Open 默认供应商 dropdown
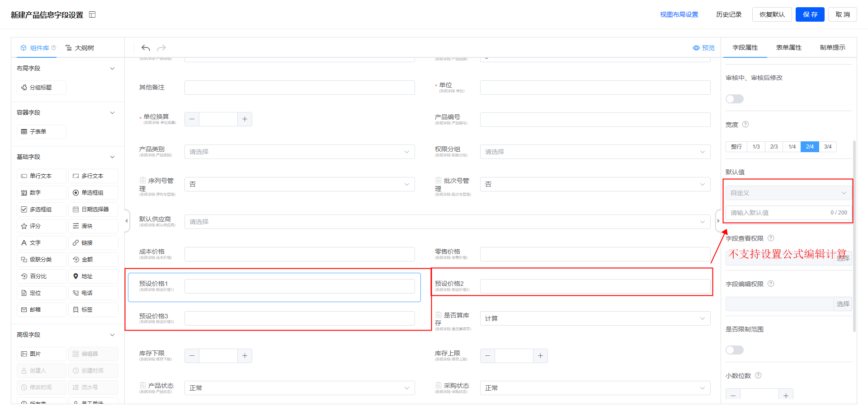 pos(447,222)
